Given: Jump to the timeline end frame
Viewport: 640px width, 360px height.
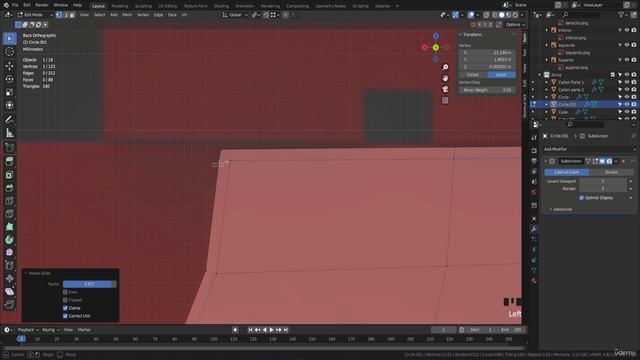Looking at the screenshot, I should click(x=286, y=330).
